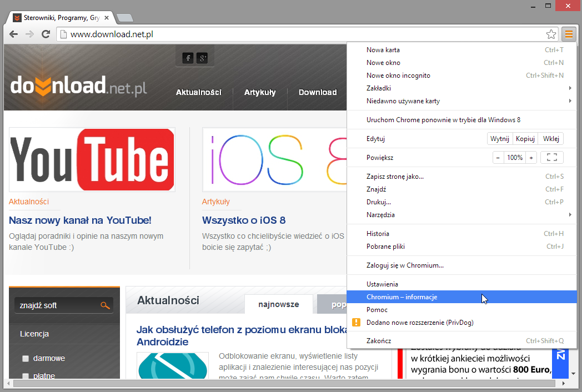Click the browser back arrow
Image resolution: width=582 pixels, height=392 pixels.
(14, 34)
